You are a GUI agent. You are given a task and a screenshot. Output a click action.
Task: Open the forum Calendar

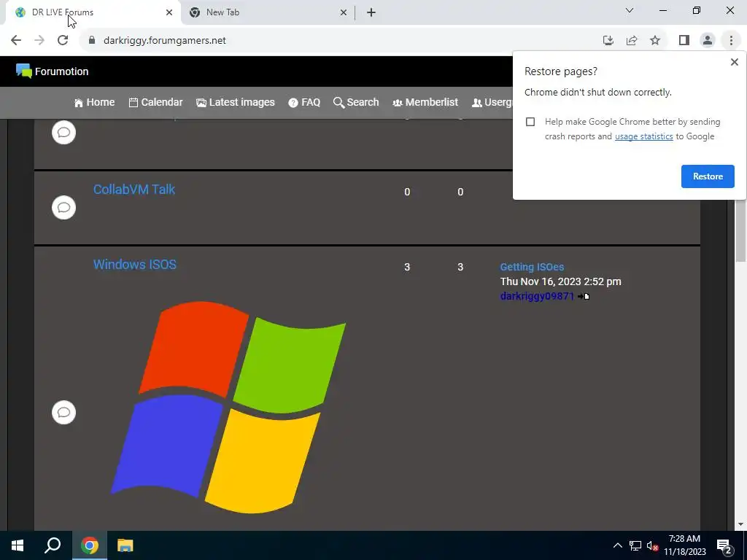click(156, 102)
